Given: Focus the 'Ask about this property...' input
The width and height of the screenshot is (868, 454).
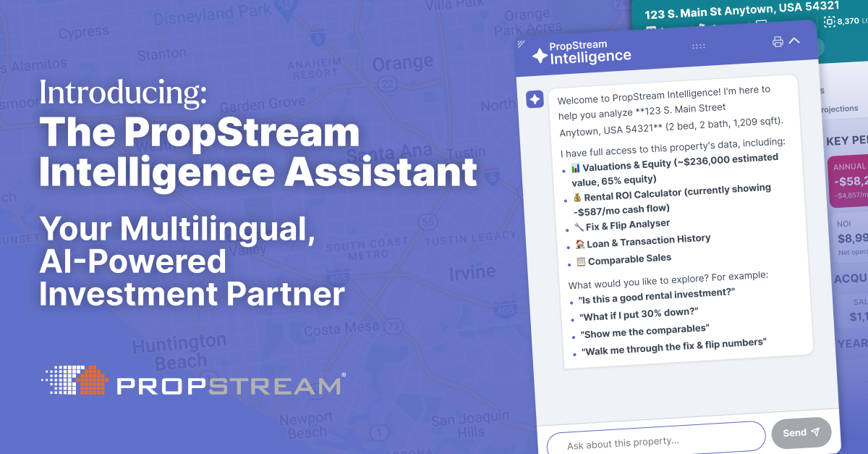Looking at the screenshot, I should (x=656, y=442).
